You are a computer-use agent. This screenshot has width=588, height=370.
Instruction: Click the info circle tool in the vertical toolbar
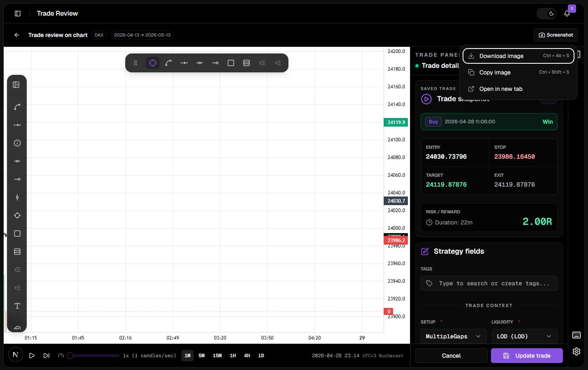pos(17,143)
